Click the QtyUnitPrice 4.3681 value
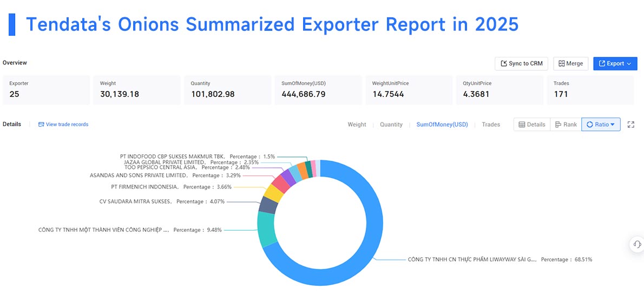 click(x=477, y=94)
